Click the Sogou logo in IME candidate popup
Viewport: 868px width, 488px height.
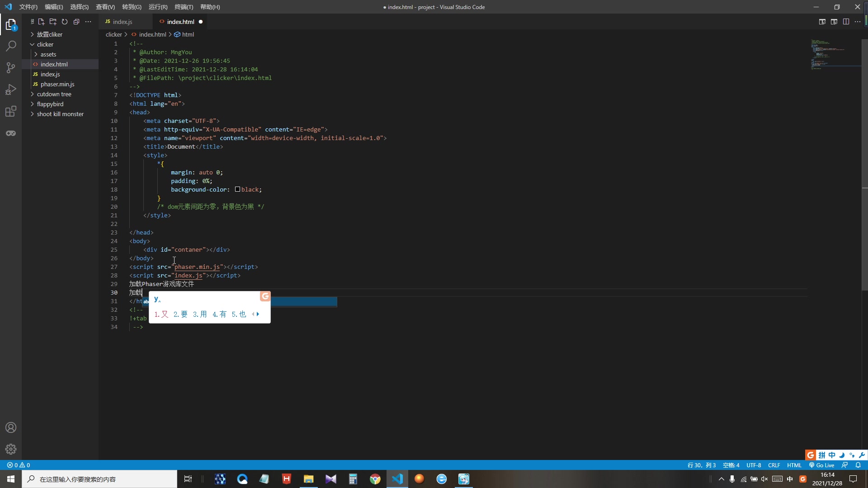(265, 296)
